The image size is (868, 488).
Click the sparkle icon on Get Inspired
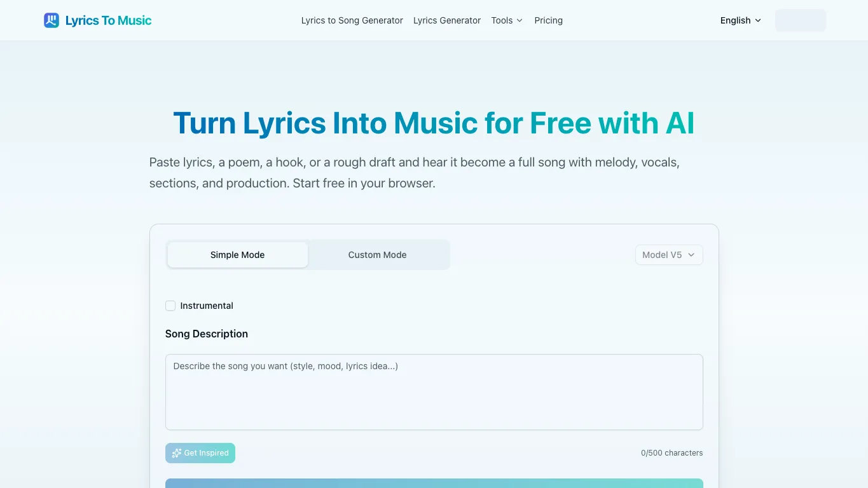pos(177,453)
